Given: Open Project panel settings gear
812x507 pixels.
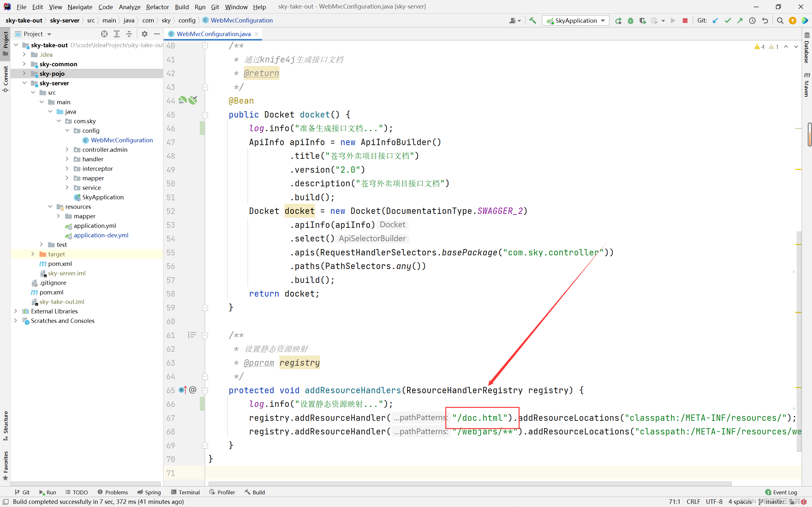Looking at the screenshot, I should (144, 34).
